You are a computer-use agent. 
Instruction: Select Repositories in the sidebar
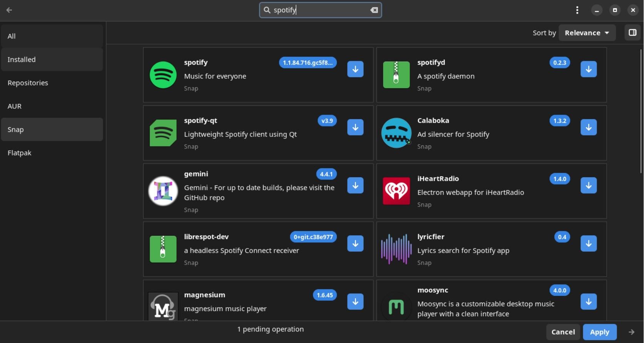52,83
